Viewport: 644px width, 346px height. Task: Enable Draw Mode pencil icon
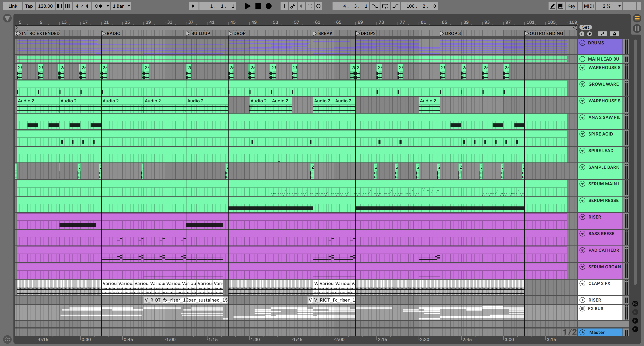[552, 6]
